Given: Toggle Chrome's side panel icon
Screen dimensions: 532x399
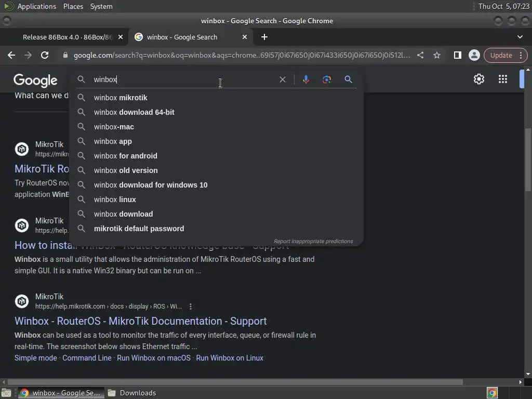Looking at the screenshot, I should 457,55.
